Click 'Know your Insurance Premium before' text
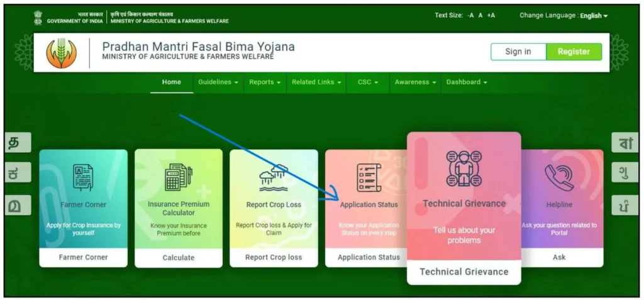The height and width of the screenshot is (300, 644). click(x=178, y=230)
